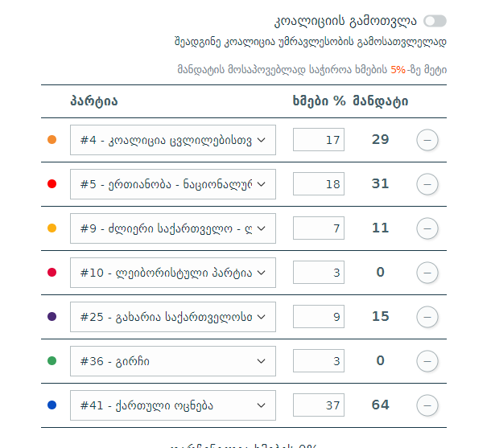Click the vote percent field showing 17

[x=319, y=140]
